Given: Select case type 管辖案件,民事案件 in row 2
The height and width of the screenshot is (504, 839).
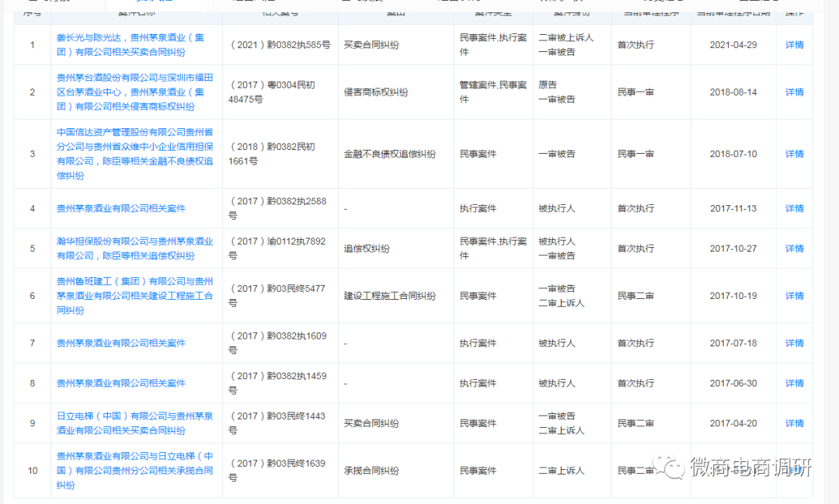Looking at the screenshot, I should click(x=493, y=92).
